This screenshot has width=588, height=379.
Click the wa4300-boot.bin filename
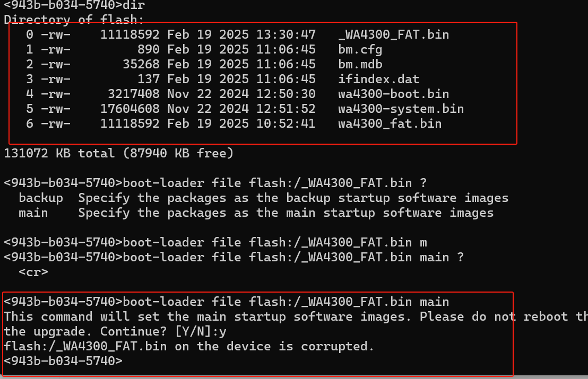pyautogui.click(x=393, y=94)
